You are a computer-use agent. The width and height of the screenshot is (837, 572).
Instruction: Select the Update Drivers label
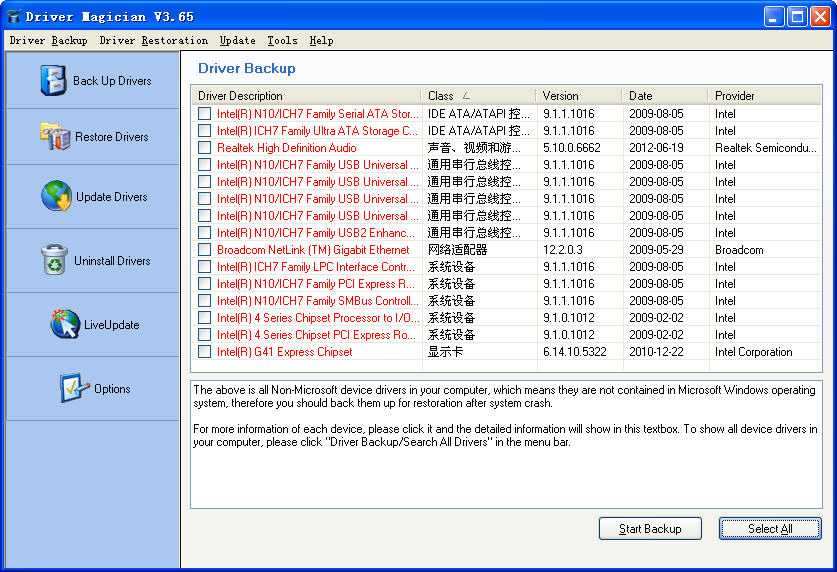coord(112,196)
